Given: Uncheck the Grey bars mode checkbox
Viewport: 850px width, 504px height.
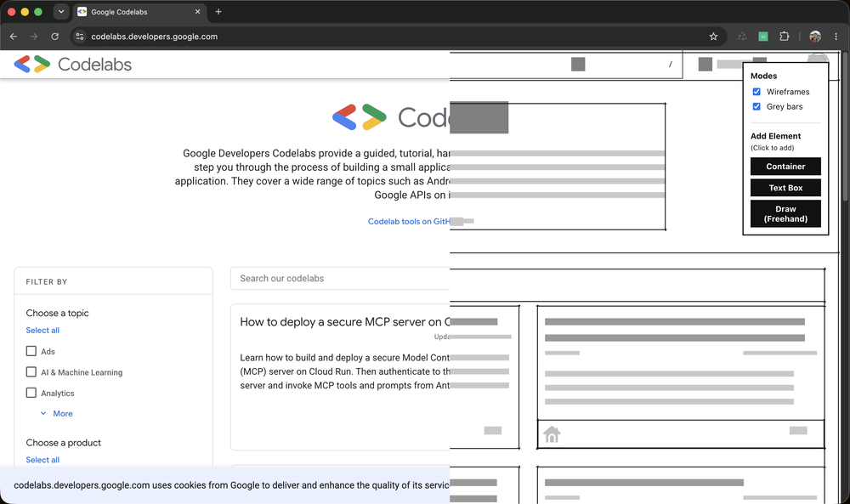Looking at the screenshot, I should tap(756, 106).
